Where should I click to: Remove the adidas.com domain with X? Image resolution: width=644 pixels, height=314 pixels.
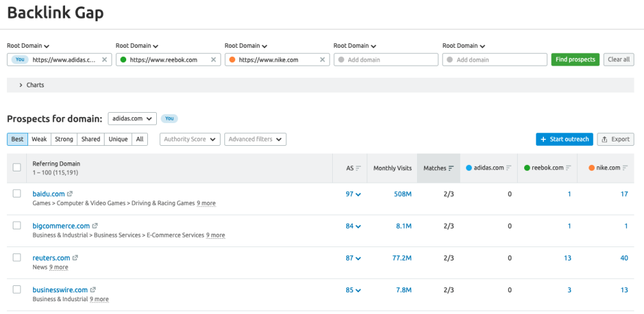click(x=105, y=59)
